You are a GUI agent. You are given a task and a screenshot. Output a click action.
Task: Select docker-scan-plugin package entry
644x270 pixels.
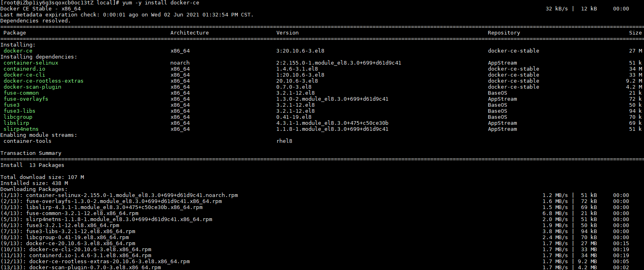pos(32,87)
